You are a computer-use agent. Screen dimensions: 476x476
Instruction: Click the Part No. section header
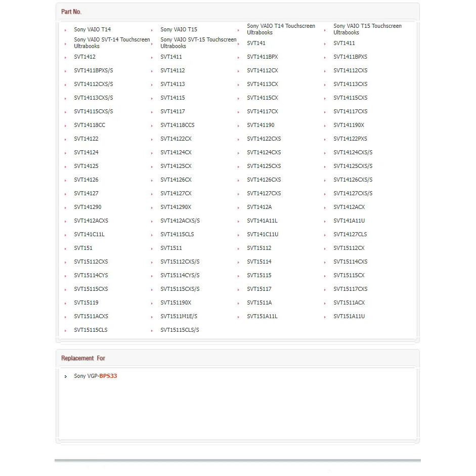71,12
